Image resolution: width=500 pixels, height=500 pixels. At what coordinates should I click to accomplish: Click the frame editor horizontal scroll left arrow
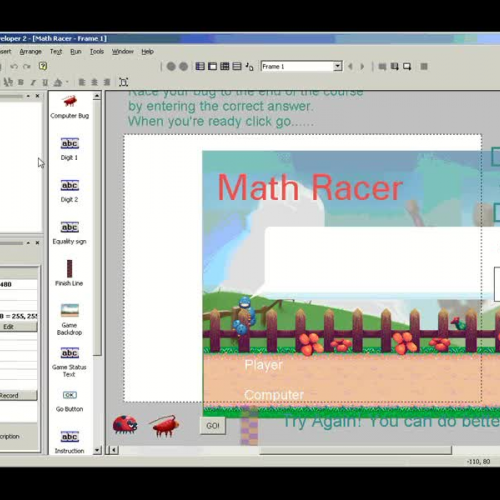pyautogui.click(x=114, y=450)
